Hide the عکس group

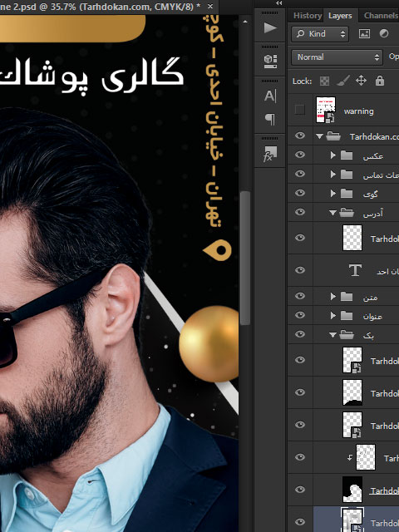(x=300, y=155)
